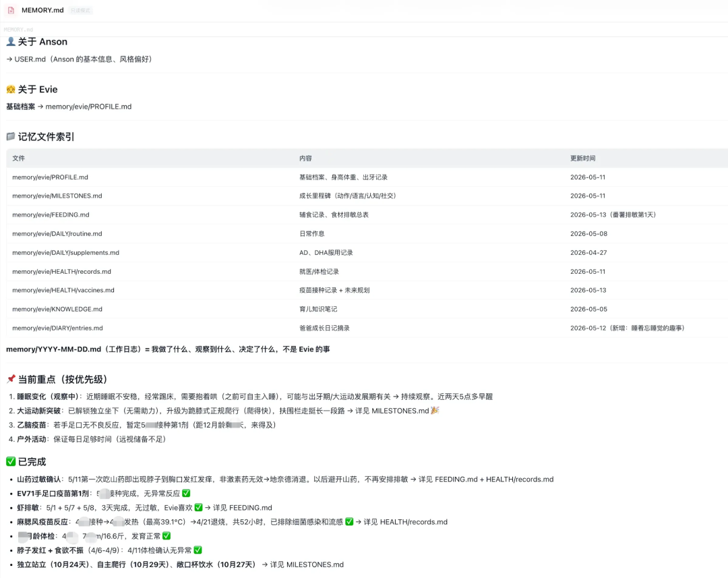
Task: Click the '文件' column header
Action: (19, 158)
